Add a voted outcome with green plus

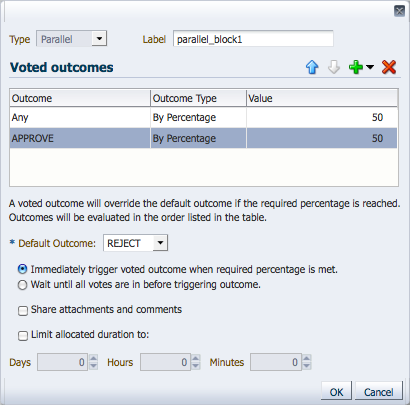tap(356, 67)
